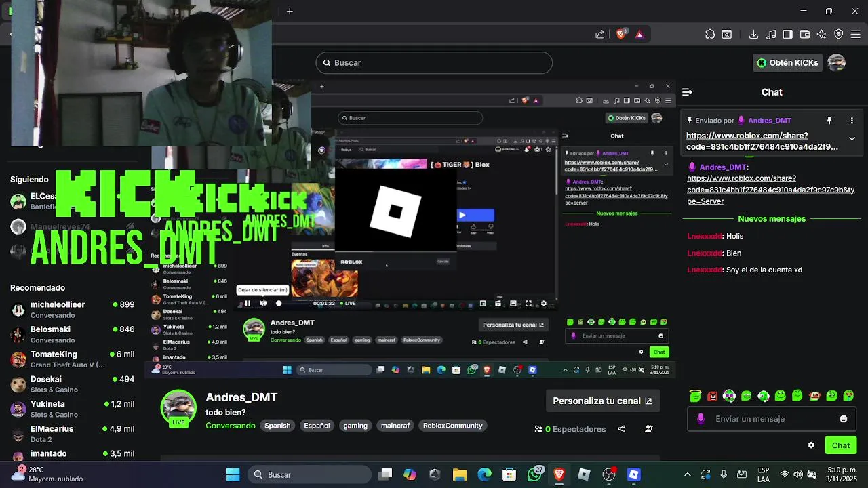This screenshot has height=488, width=868.
Task: Open ElMacarius recommended channel
Action: (x=73, y=434)
